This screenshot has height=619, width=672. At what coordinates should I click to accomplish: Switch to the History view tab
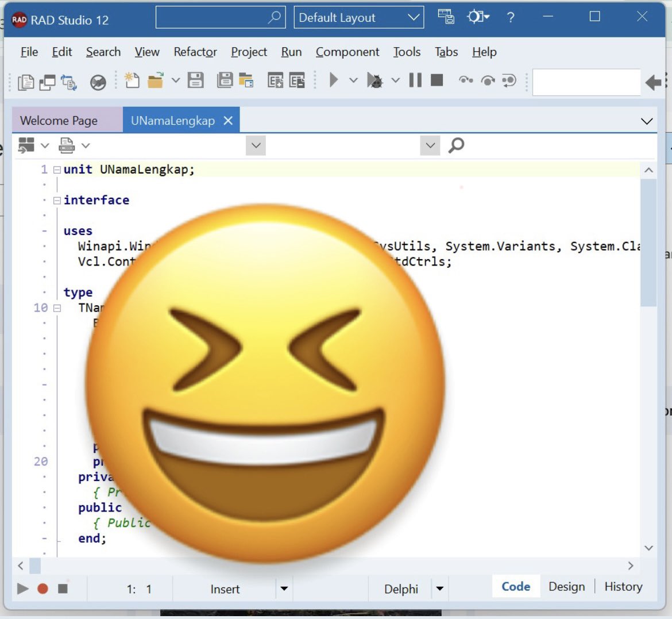623,586
